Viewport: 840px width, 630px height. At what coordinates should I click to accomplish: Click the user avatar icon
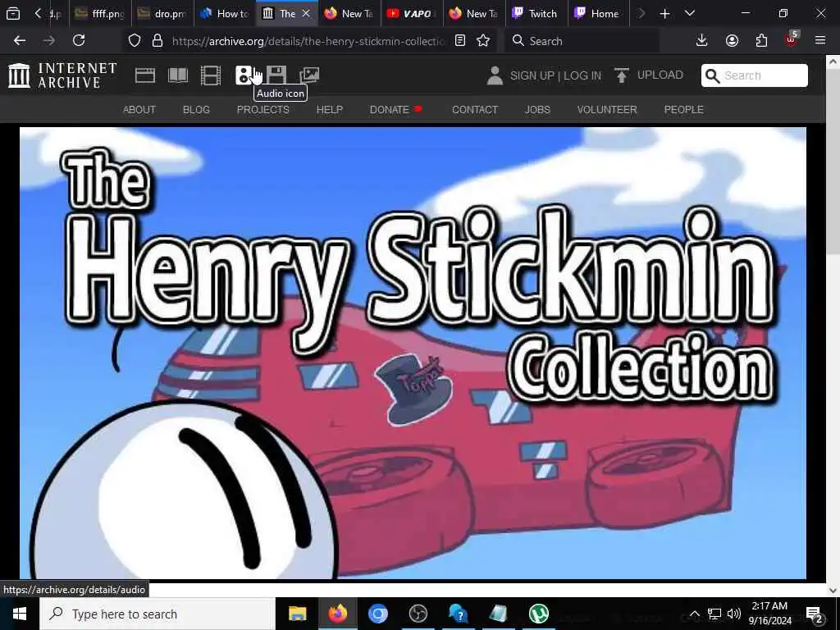(x=495, y=75)
